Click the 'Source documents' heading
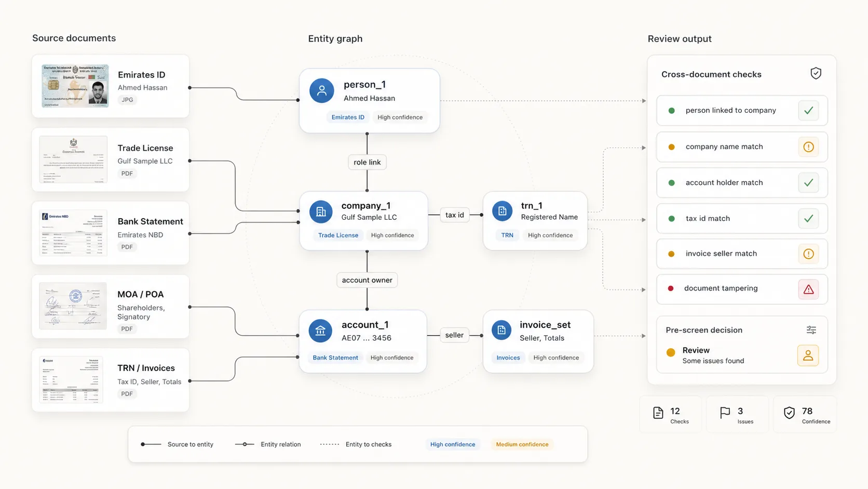Viewport: 868px width, 489px height. 74,38
